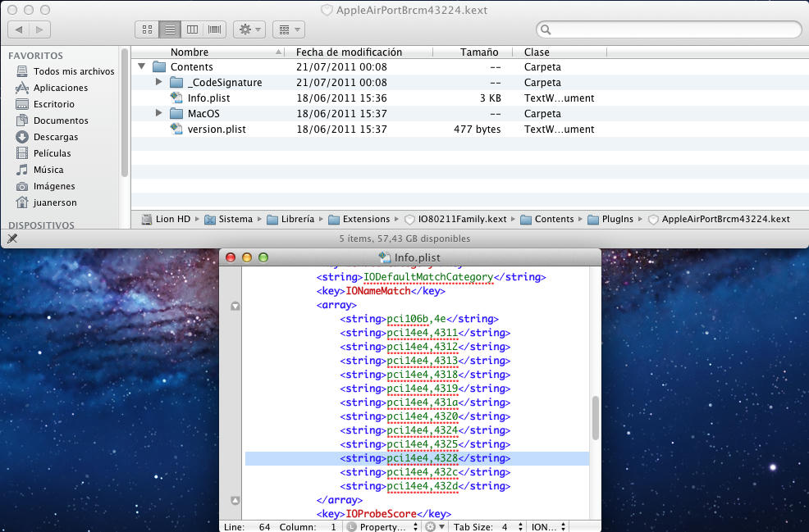Screen dimensions: 809x532
Task: Open the Tab Size selector
Action: pos(487,526)
